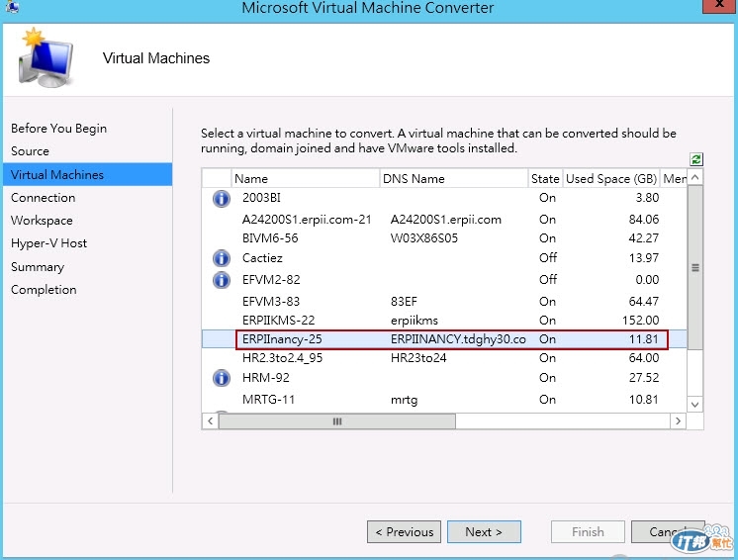The width and height of the screenshot is (738, 560).
Task: Click the scroll down arrow of list
Action: click(x=695, y=405)
